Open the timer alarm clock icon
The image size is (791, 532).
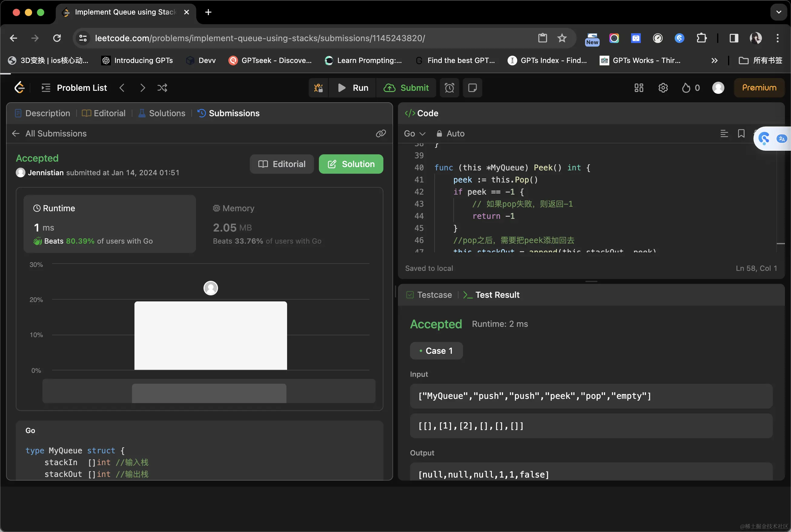(449, 88)
